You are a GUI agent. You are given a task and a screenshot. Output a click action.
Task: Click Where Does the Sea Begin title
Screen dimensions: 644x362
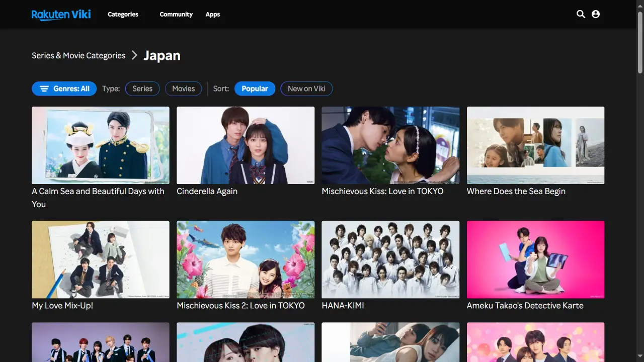pos(516,191)
